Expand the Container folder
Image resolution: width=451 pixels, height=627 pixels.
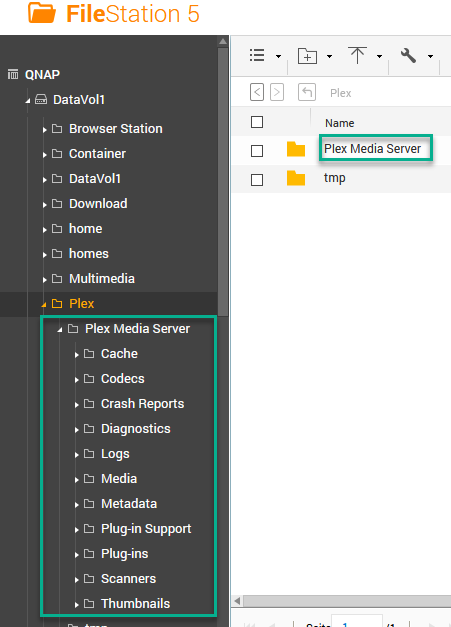tap(44, 155)
